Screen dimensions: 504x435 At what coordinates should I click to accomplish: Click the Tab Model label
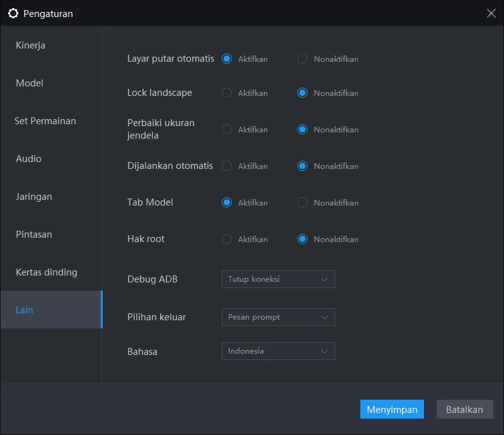[x=150, y=202]
